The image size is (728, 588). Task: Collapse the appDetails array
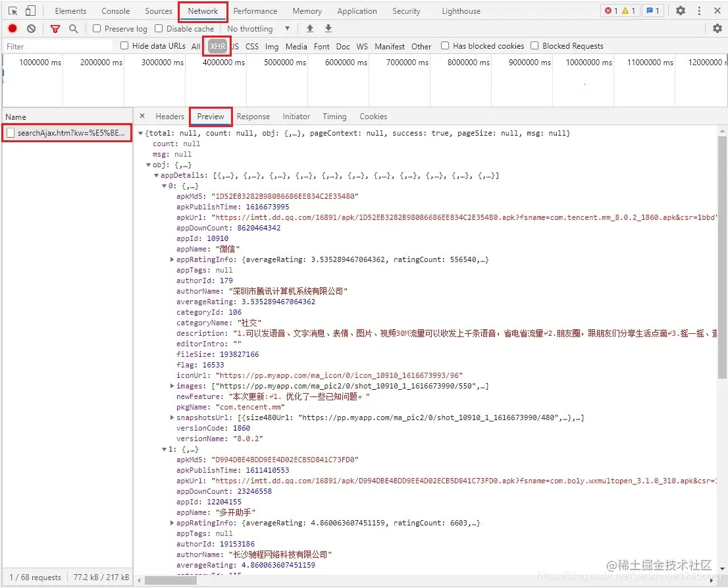(x=157, y=176)
